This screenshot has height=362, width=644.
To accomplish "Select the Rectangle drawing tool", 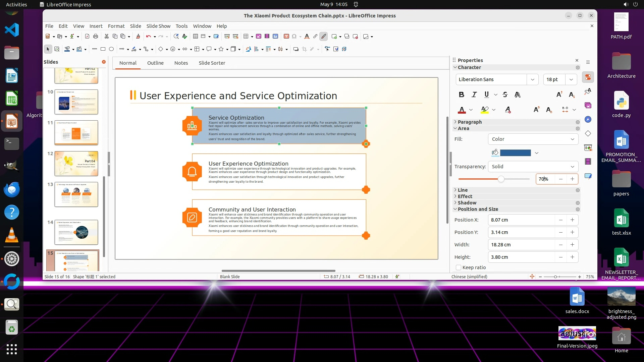I will pyautogui.click(x=103, y=49).
